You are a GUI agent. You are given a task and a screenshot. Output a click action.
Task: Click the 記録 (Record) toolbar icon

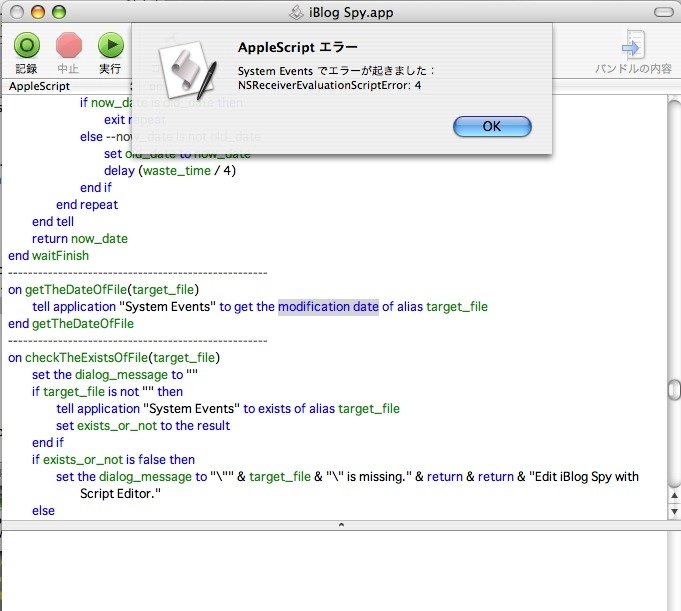coord(26,46)
